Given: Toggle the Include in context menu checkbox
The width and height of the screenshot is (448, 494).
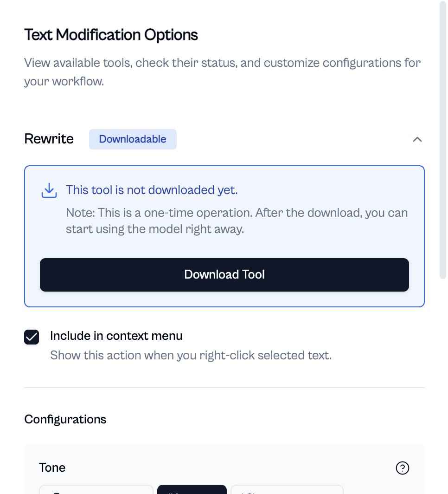Looking at the screenshot, I should point(32,337).
